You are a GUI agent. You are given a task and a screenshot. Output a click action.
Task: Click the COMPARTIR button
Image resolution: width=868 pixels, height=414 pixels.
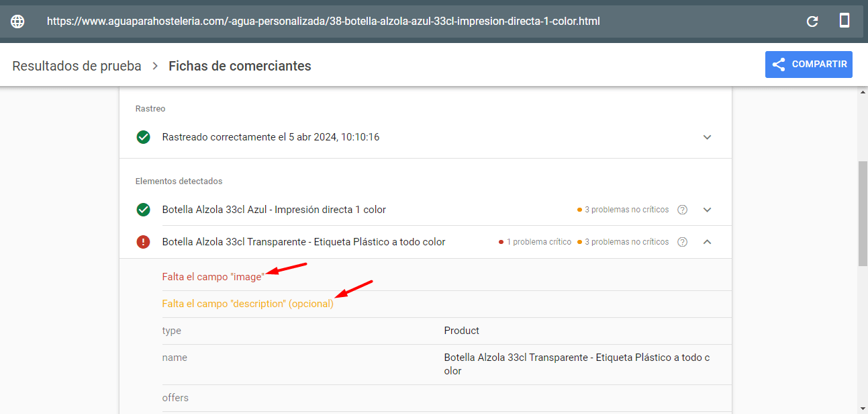coord(809,65)
